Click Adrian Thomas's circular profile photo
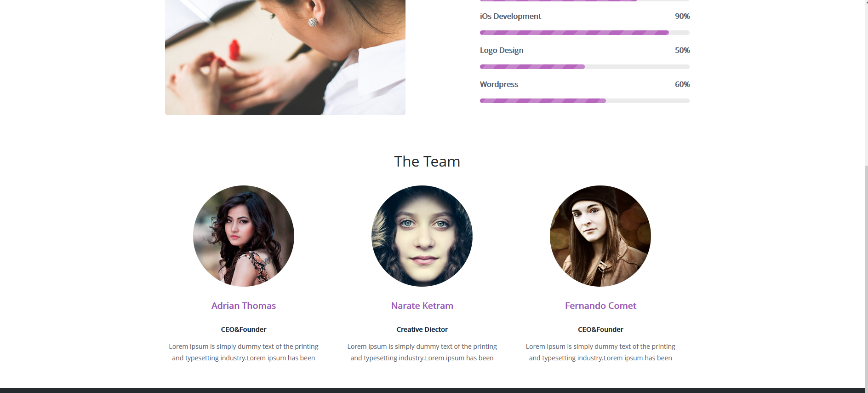 point(244,236)
